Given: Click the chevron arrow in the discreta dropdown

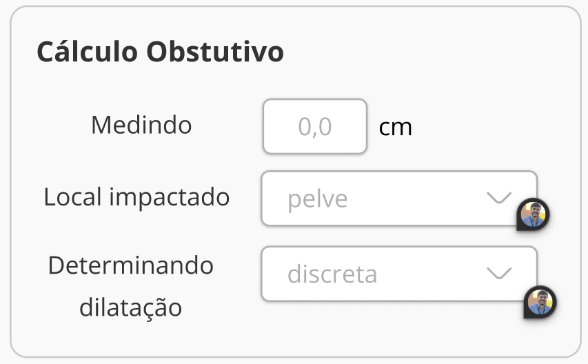Looking at the screenshot, I should coord(499,274).
